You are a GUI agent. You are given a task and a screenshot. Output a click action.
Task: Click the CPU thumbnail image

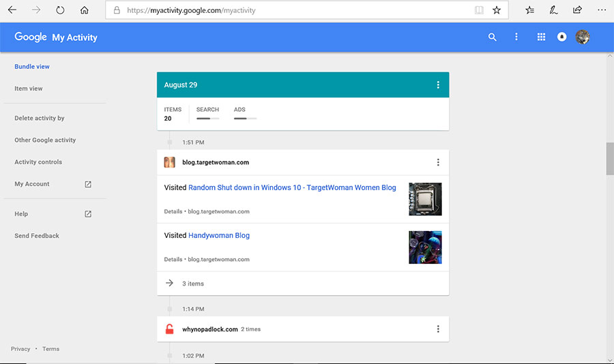[x=425, y=199]
